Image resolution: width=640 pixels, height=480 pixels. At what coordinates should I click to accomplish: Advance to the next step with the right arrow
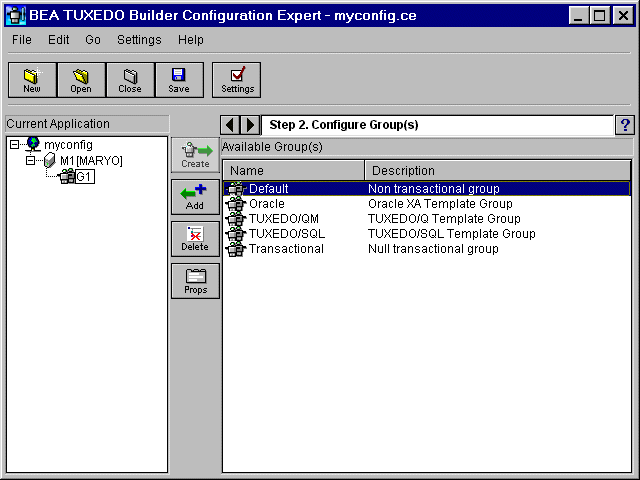click(250, 125)
